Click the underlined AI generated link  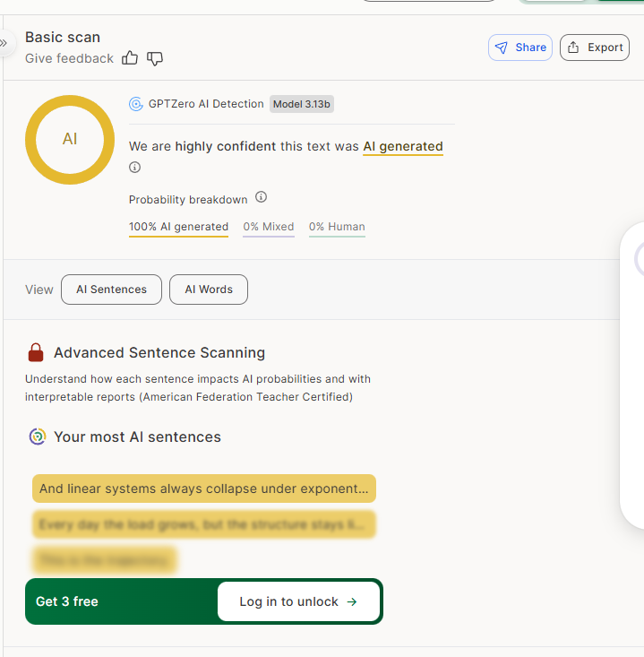click(x=403, y=147)
